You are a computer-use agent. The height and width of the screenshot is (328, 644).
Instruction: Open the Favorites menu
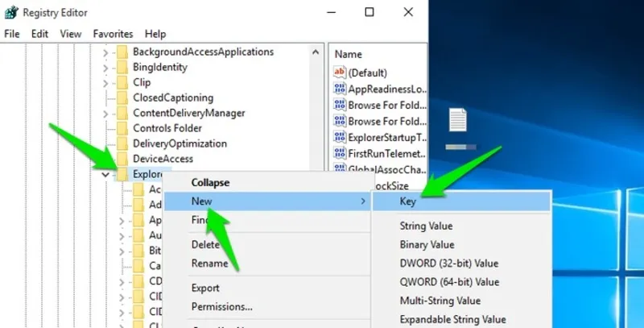113,34
